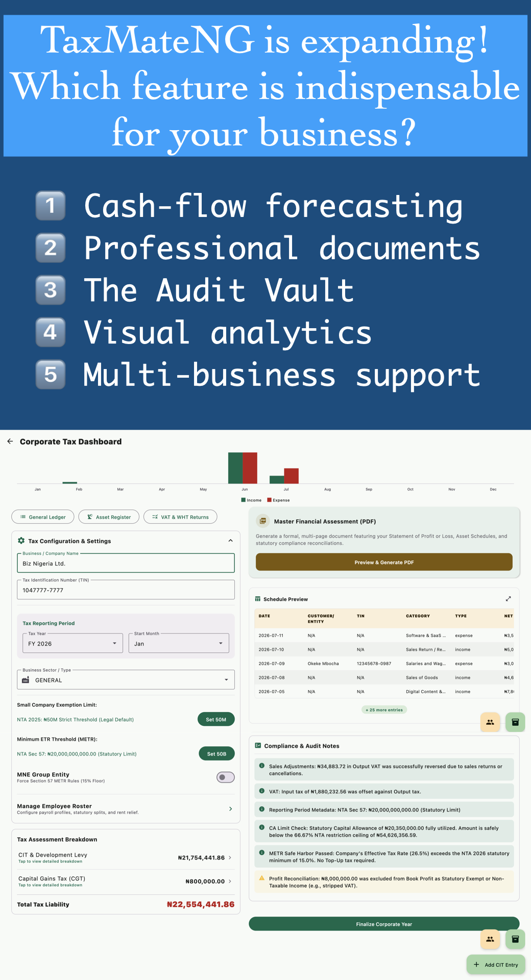The height and width of the screenshot is (980, 531).
Task: Click the CATEGORY column header
Action: click(418, 616)
